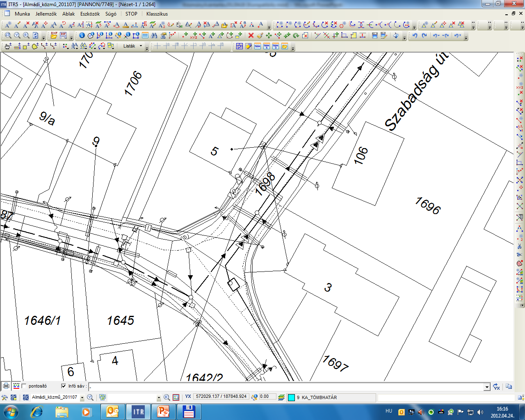Screen dimensions: 525x420
Task: Click YX coordinate swap icon
Action: 496,387
